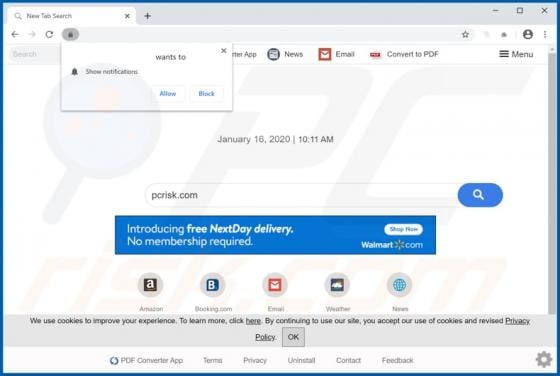
Task: Click the main search box containing pcrisk.com
Action: point(301,195)
